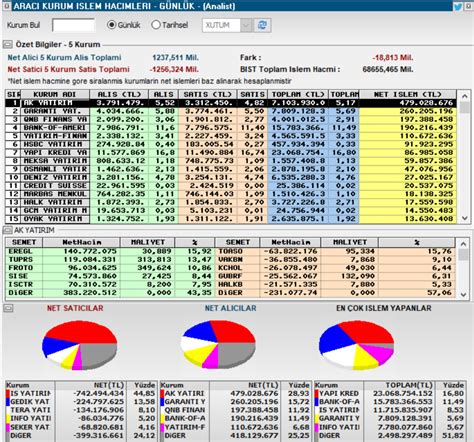Image resolution: width=474 pixels, height=442 pixels.
Task: Click QNB FINAN in net buyers legend
Action: pyautogui.click(x=185, y=410)
